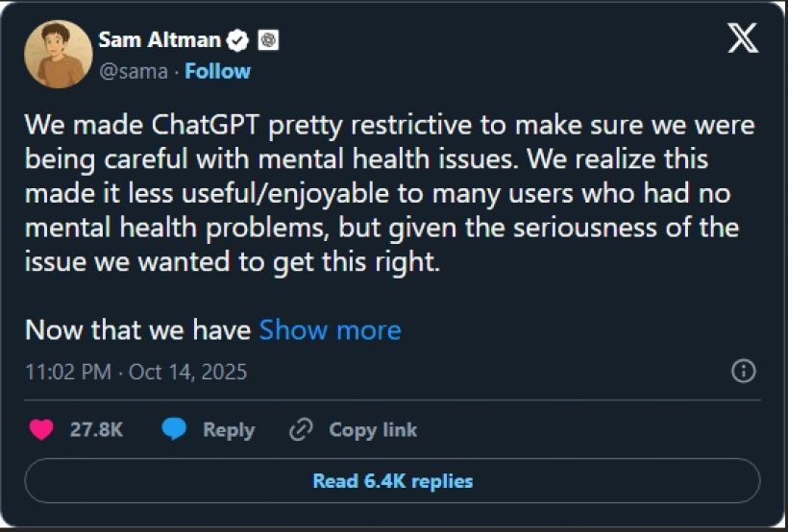The width and height of the screenshot is (788, 532).
Task: Follow the @sama account
Action: [x=217, y=71]
